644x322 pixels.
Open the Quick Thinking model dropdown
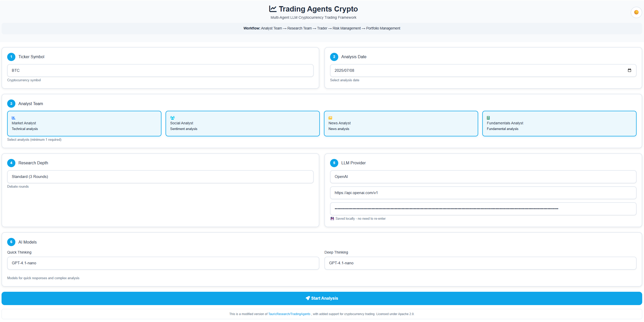coord(163,263)
